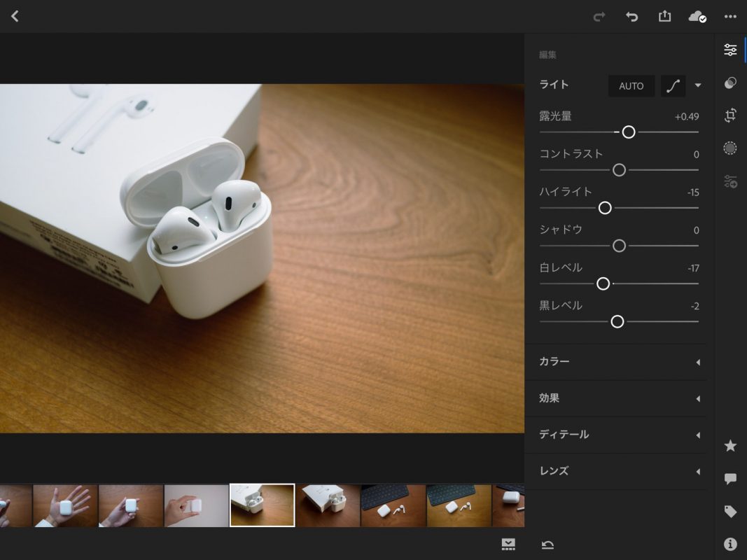The image size is (747, 560).
Task: Click the 黒レベル slider handle
Action: pos(617,322)
